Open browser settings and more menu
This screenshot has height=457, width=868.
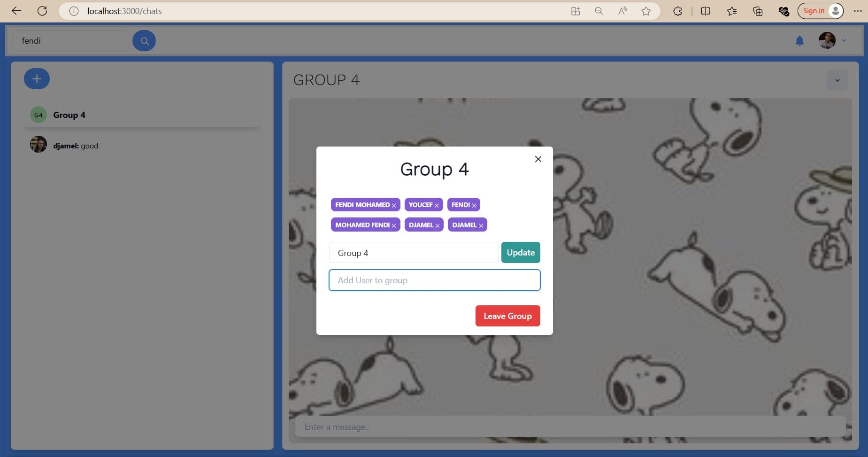pos(858,11)
